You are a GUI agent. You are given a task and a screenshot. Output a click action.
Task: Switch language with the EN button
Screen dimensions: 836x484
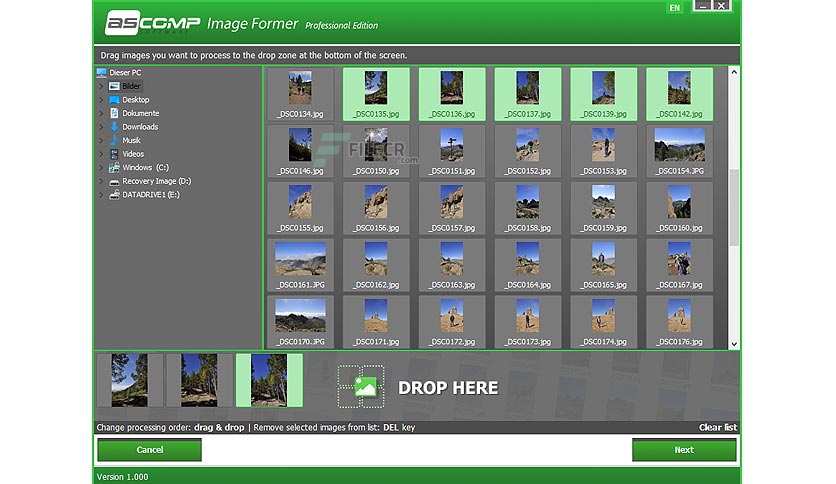click(674, 8)
